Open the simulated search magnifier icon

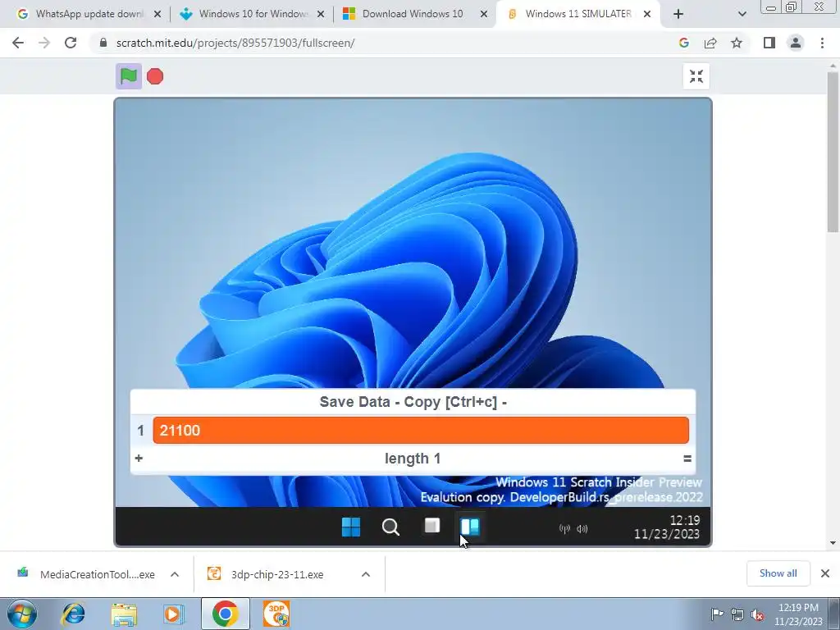(x=390, y=527)
